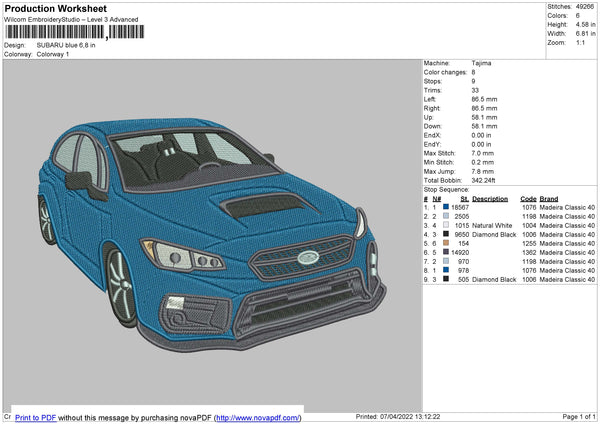Click Color changes value 8
The image size is (600, 424).
click(473, 72)
